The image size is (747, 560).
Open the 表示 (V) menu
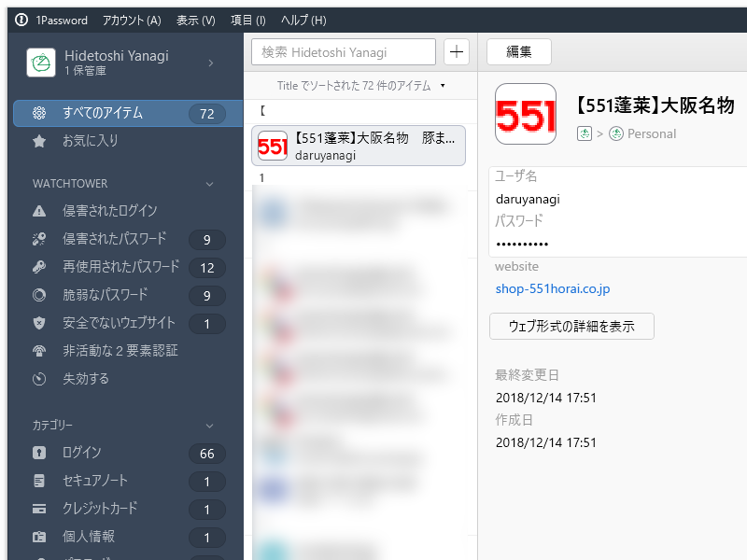pyautogui.click(x=196, y=20)
